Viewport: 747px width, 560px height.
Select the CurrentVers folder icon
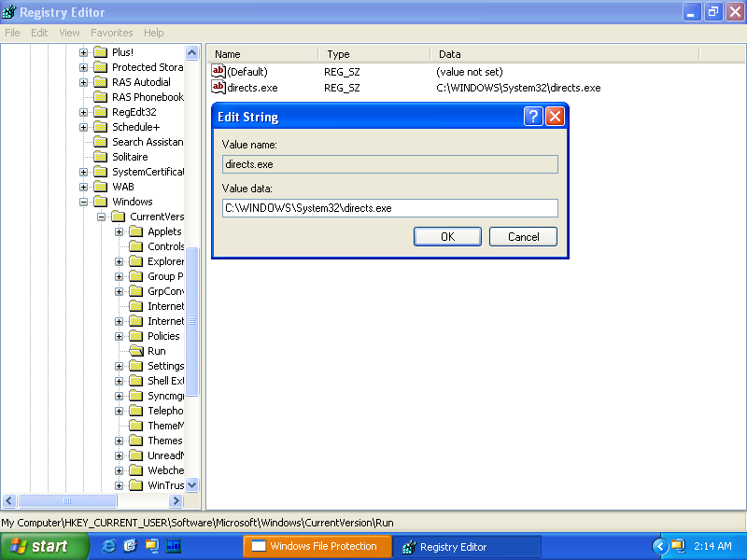pyautogui.click(x=119, y=217)
